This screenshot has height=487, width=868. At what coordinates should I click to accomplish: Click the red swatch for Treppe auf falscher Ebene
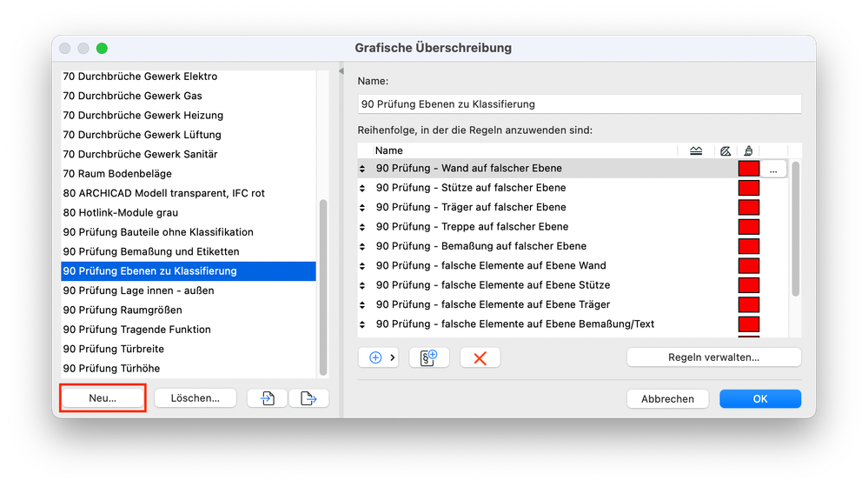tap(748, 227)
